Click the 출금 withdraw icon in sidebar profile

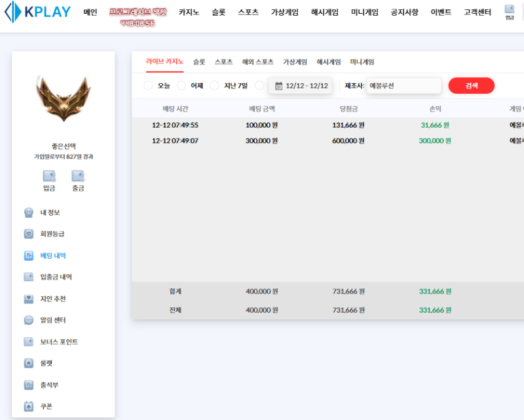(78, 176)
